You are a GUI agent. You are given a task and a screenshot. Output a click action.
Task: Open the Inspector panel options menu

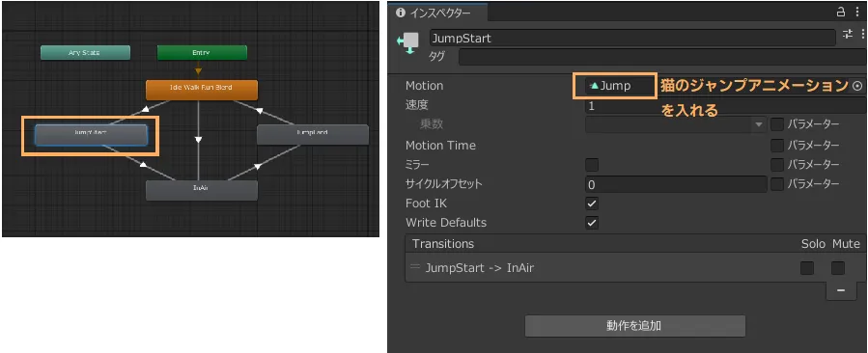[x=857, y=12]
